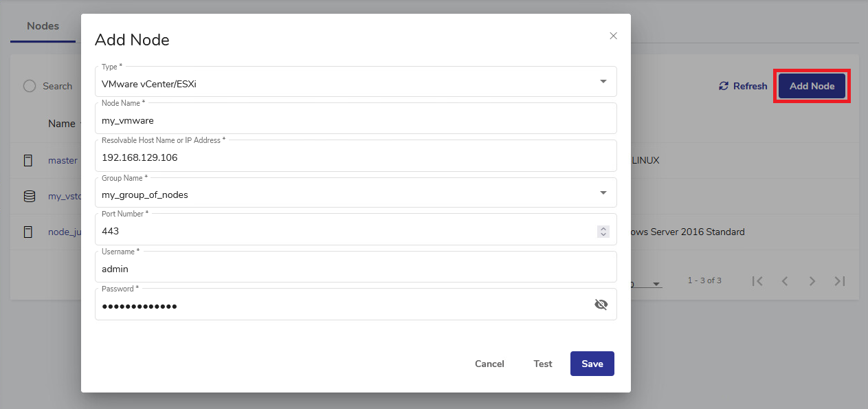Switch to the Nodes tab
Screen dimensions: 868x409
pyautogui.click(x=43, y=26)
